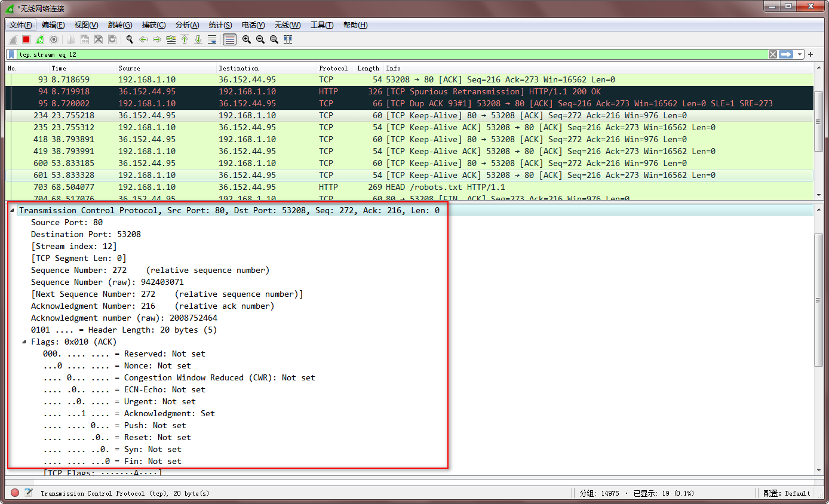
Task: Open capture options gear icon
Action: [54, 39]
